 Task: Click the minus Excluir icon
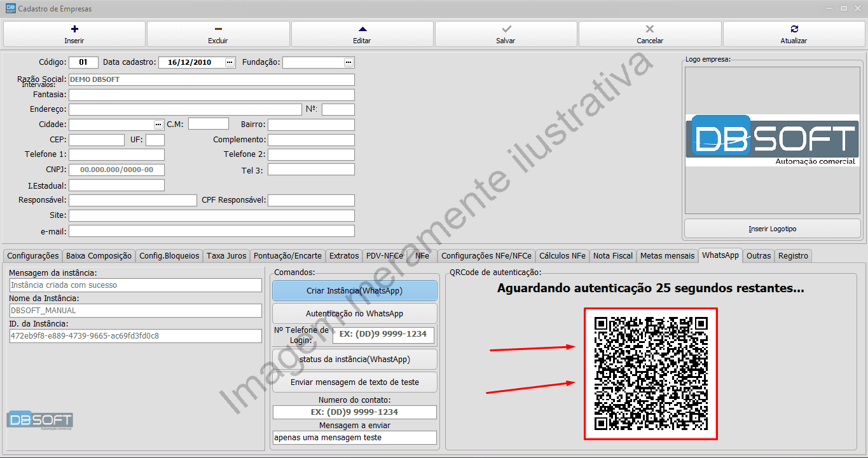coord(218,28)
